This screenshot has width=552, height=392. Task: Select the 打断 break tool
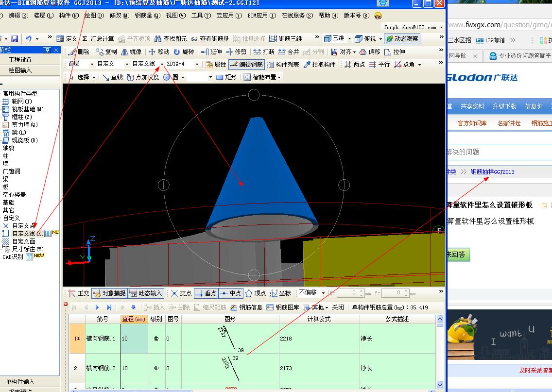pos(264,51)
